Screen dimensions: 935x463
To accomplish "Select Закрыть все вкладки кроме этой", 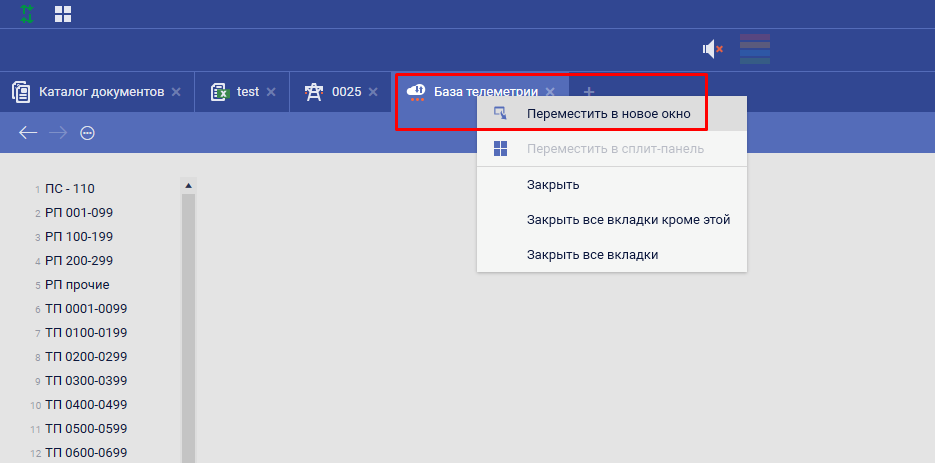I will coord(628,220).
